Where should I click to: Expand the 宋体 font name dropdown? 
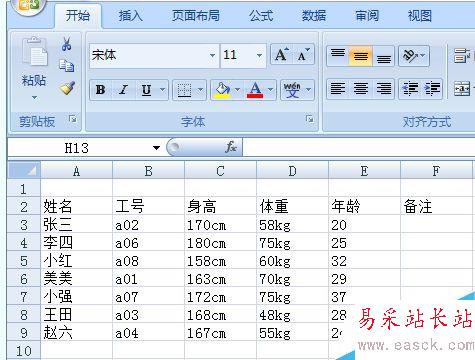point(212,55)
